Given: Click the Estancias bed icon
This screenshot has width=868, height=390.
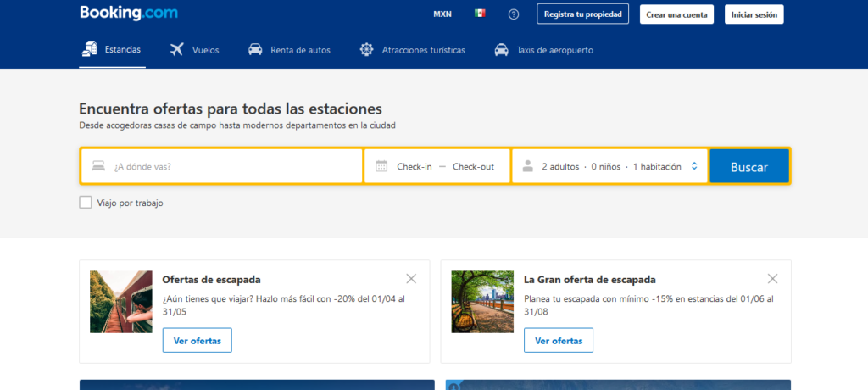Looking at the screenshot, I should [x=89, y=49].
